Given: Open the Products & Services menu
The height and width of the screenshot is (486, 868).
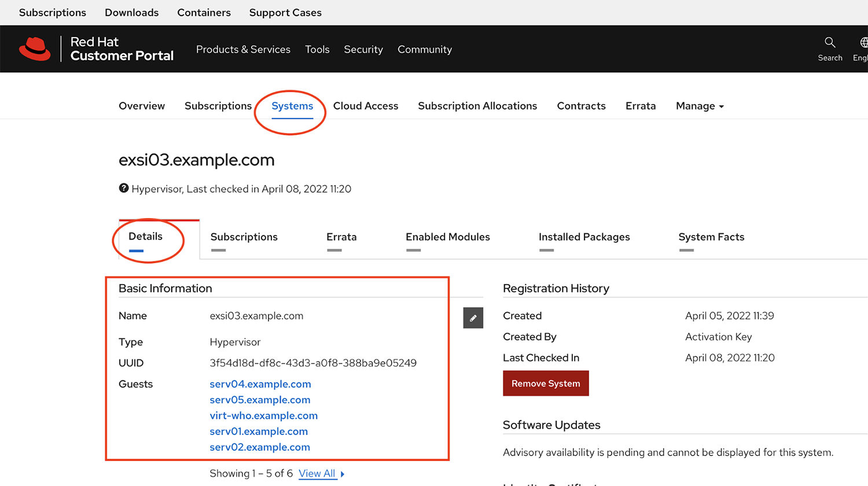Looking at the screenshot, I should 243,49.
